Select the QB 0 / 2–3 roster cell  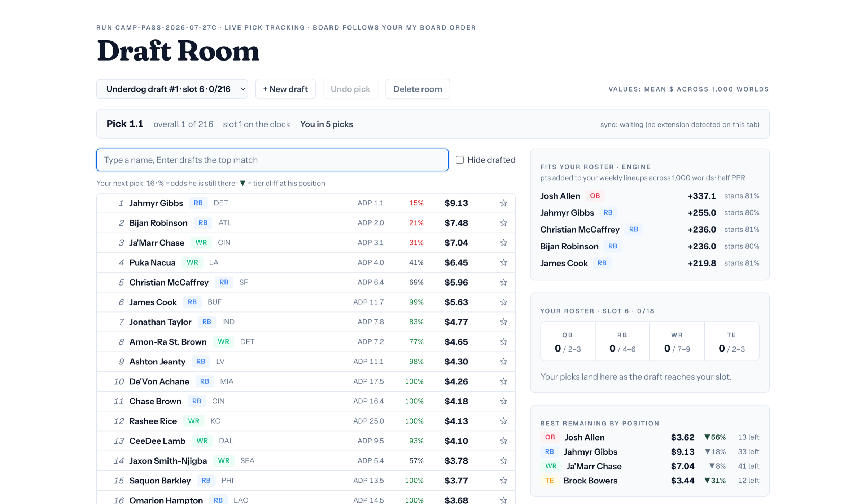(x=568, y=342)
